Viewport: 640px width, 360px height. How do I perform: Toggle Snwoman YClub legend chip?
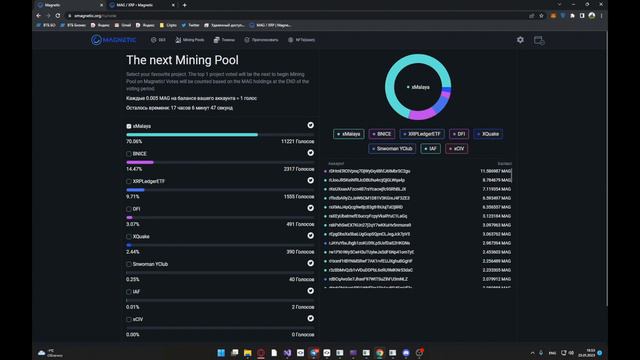392,149
